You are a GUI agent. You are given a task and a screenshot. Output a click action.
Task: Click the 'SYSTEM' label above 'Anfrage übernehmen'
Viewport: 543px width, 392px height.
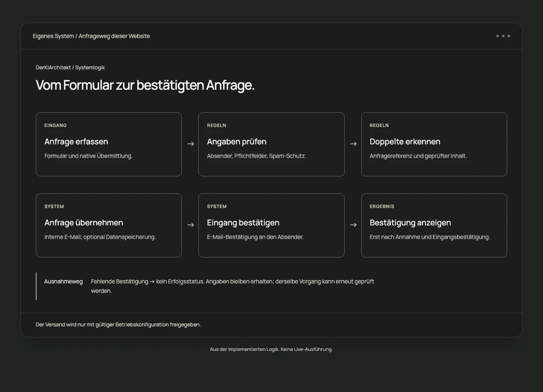coord(54,207)
